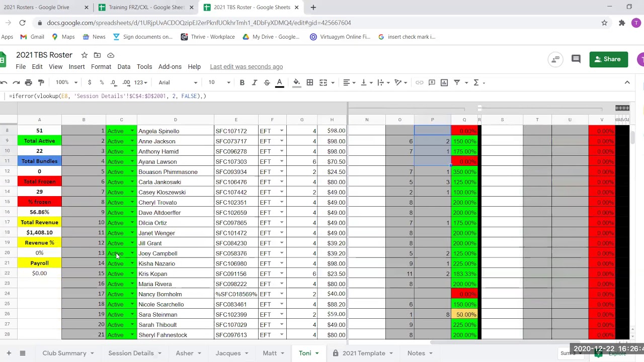Toggle bold formatting
The width and height of the screenshot is (644, 362).
(242, 82)
